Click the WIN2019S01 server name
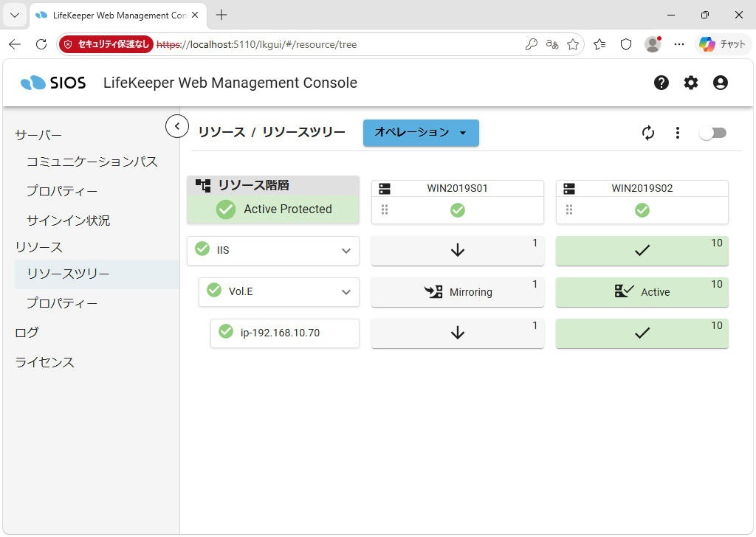756x537 pixels. click(x=457, y=188)
